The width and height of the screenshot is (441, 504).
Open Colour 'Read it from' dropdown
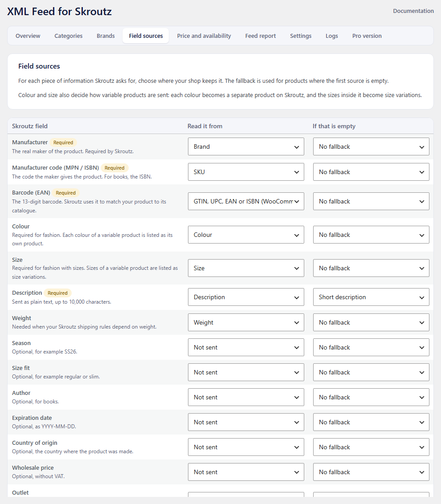tap(246, 235)
